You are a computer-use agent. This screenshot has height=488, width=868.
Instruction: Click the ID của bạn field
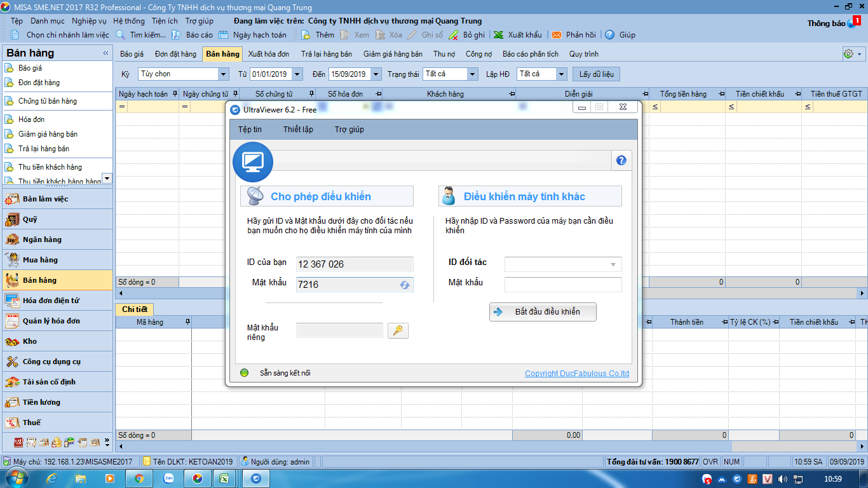(355, 264)
